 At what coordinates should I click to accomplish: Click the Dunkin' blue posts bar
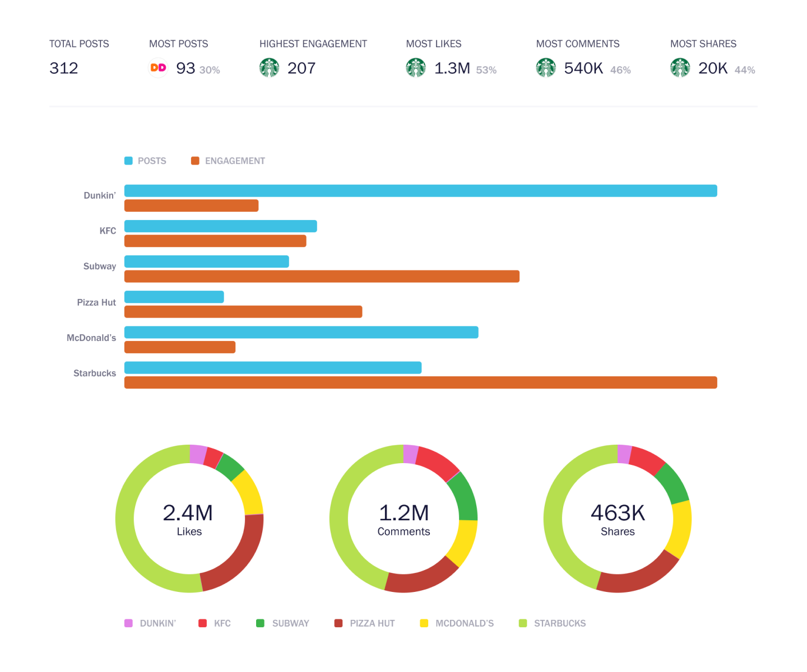click(421, 191)
